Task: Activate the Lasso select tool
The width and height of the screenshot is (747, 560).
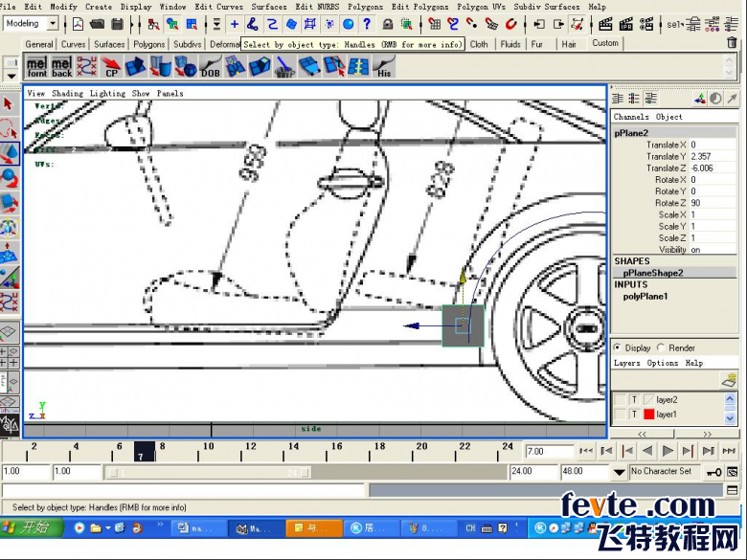Action: point(9,128)
